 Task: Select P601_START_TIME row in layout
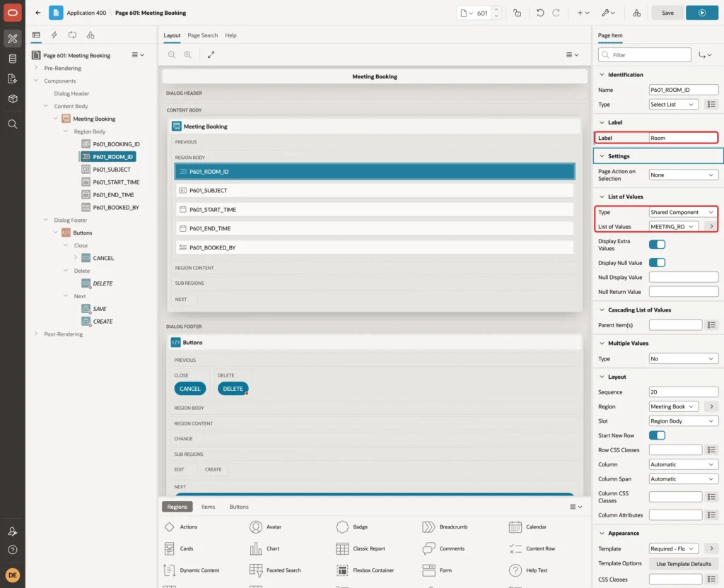(375, 209)
